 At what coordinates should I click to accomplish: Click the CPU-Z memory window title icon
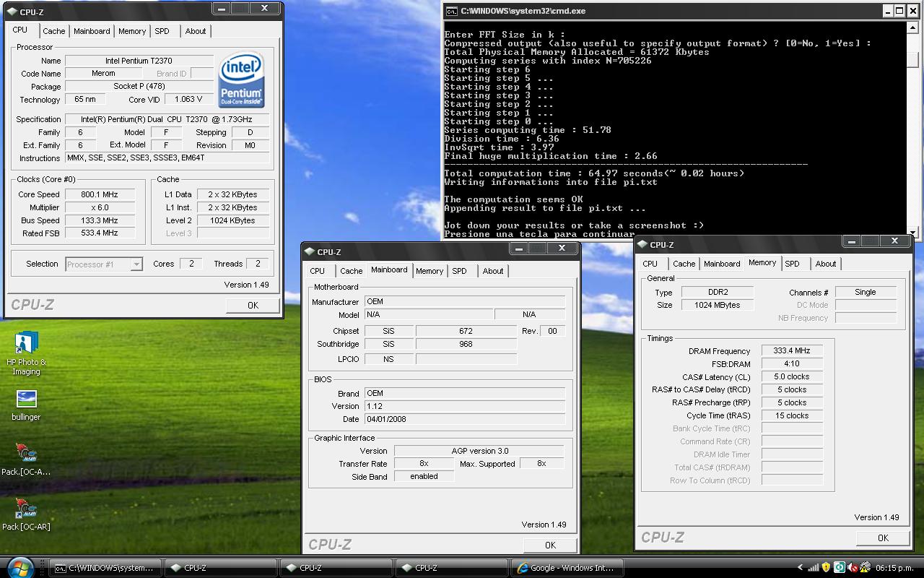642,244
